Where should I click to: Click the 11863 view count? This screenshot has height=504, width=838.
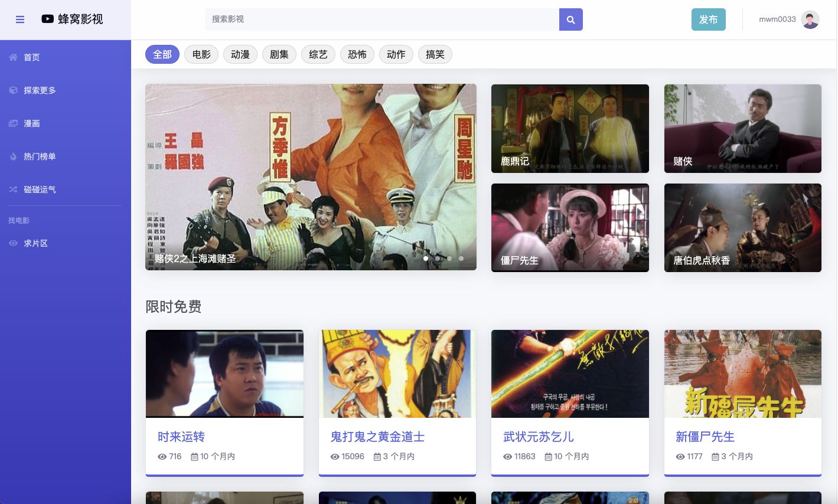tap(525, 457)
